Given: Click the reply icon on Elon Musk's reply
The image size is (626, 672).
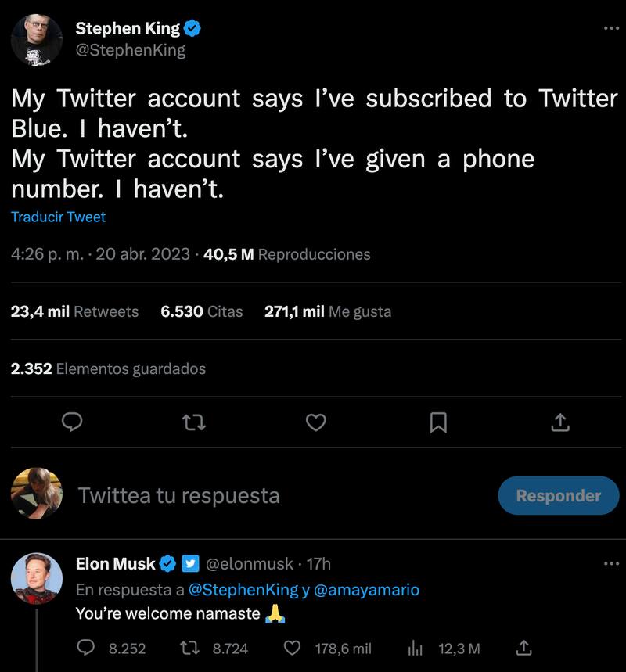Looking at the screenshot, I should [87, 648].
